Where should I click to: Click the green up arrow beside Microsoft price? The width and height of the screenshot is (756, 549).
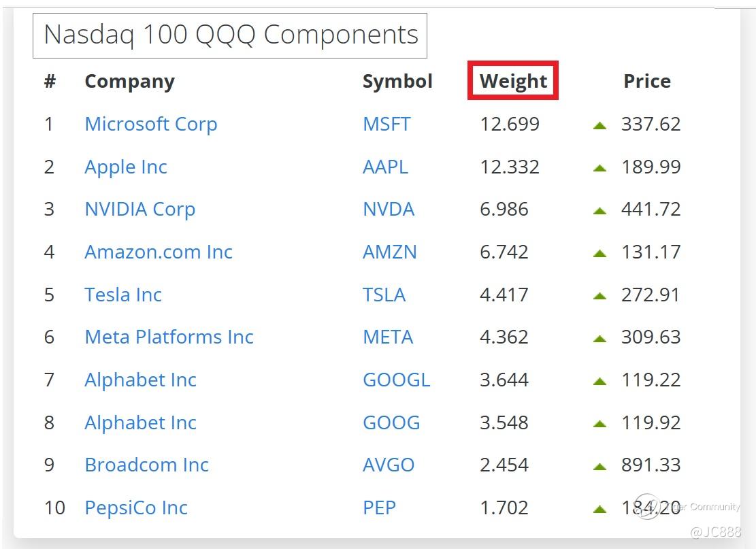(599, 125)
